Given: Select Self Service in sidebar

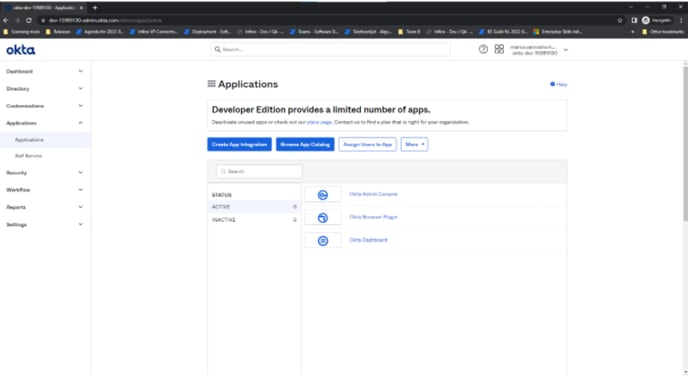Looking at the screenshot, I should click(x=29, y=156).
